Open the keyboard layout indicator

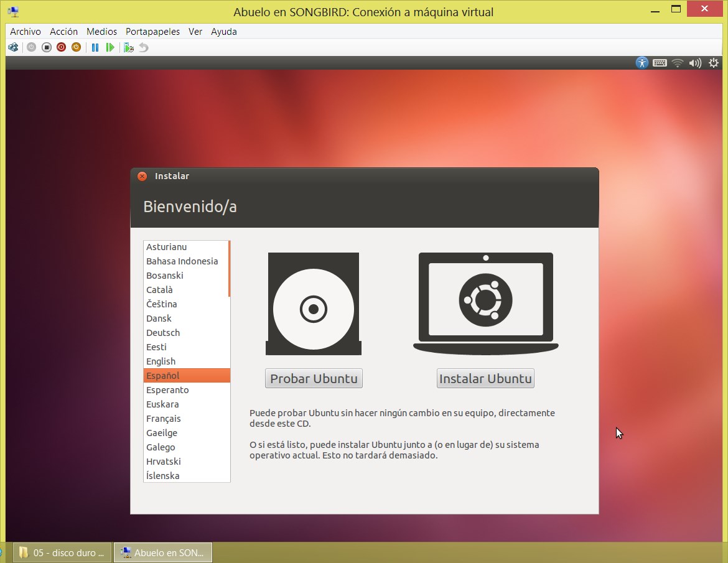click(660, 63)
